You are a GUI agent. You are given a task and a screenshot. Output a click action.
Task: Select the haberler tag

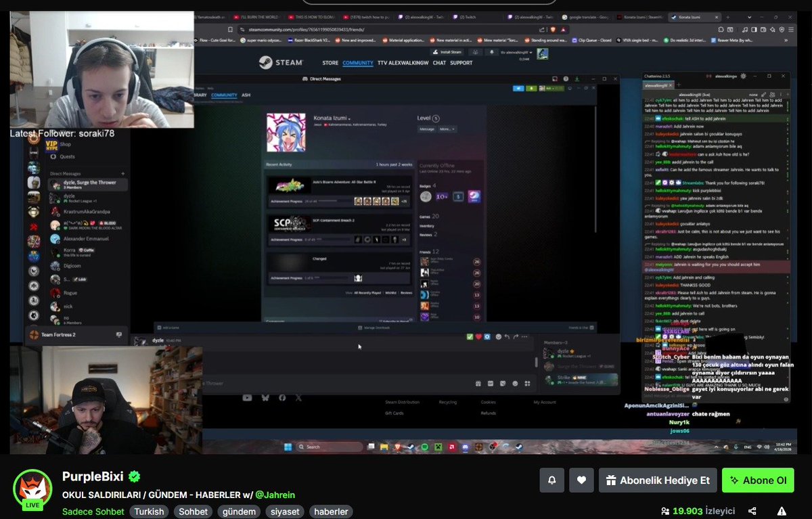point(331,512)
